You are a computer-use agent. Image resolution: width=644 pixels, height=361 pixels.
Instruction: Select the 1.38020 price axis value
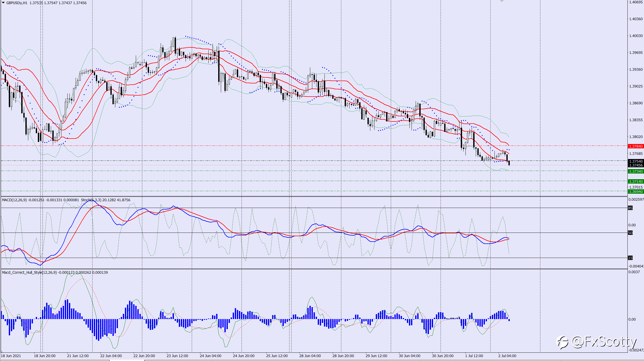636,137
